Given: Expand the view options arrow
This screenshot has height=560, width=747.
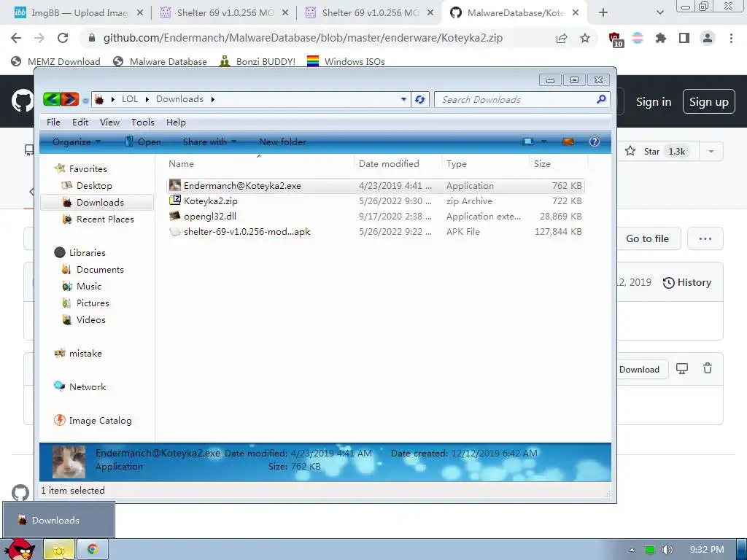Looking at the screenshot, I should coord(543,141).
